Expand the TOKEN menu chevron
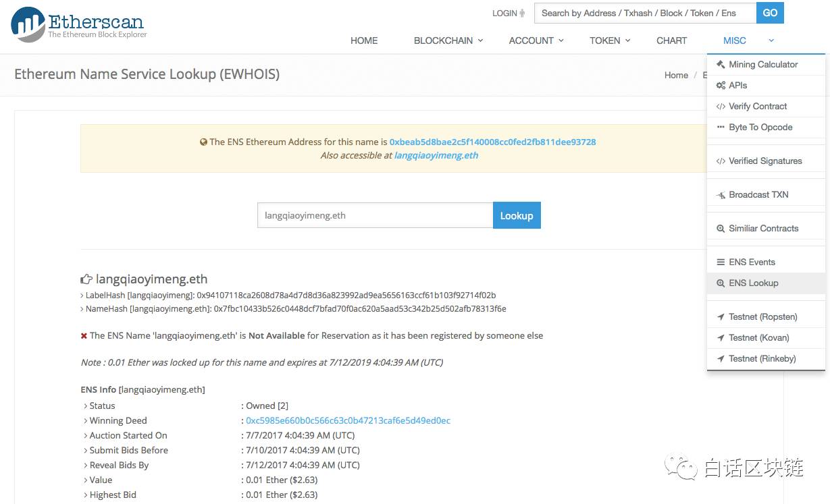830x504 pixels. click(628, 40)
